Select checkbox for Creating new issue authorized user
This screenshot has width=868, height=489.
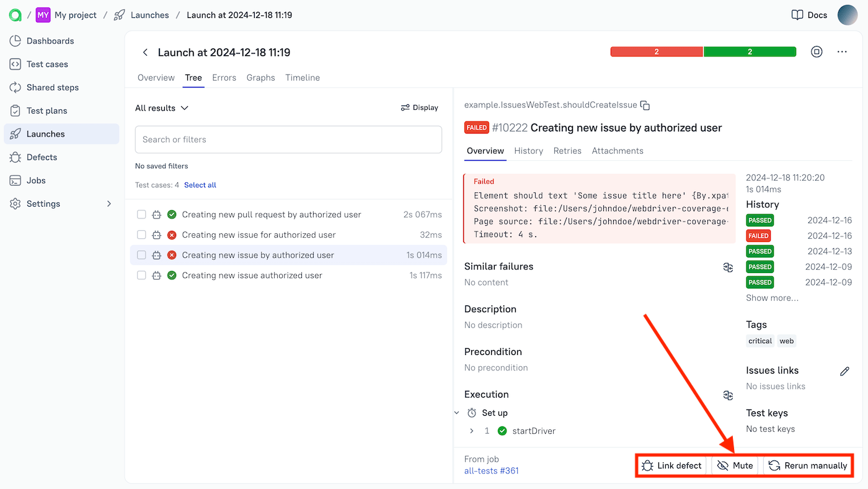coord(141,276)
